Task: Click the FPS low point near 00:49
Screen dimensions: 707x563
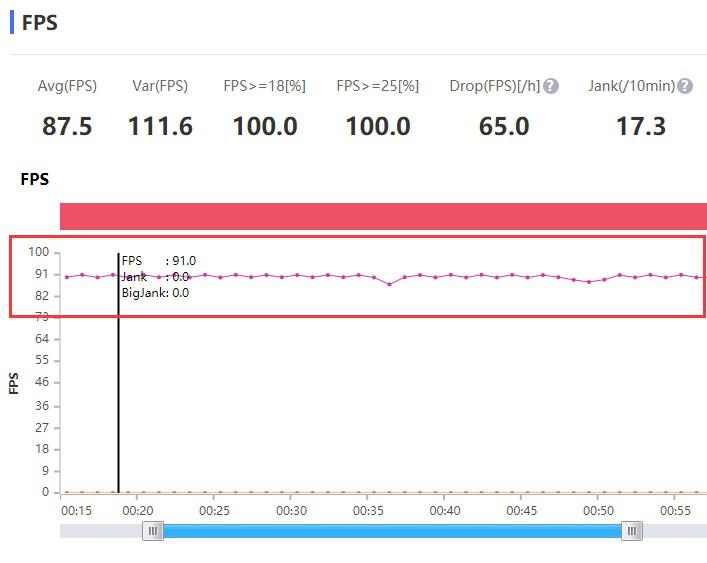Action: [x=589, y=282]
